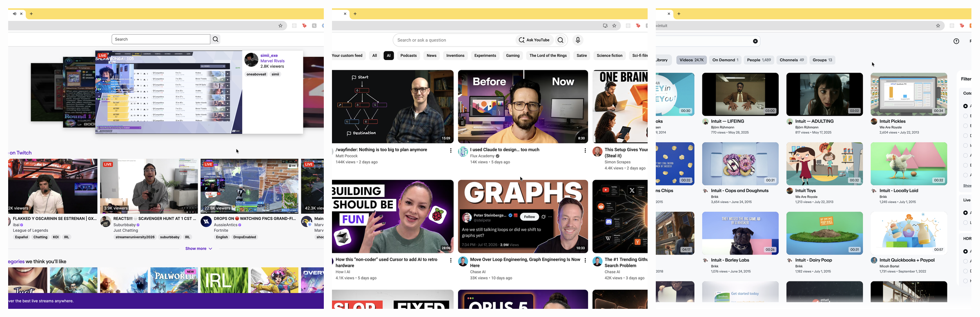Open the featured live SHLAWBONGA stream preview
The width and height of the screenshot is (980, 317).
pos(169,92)
